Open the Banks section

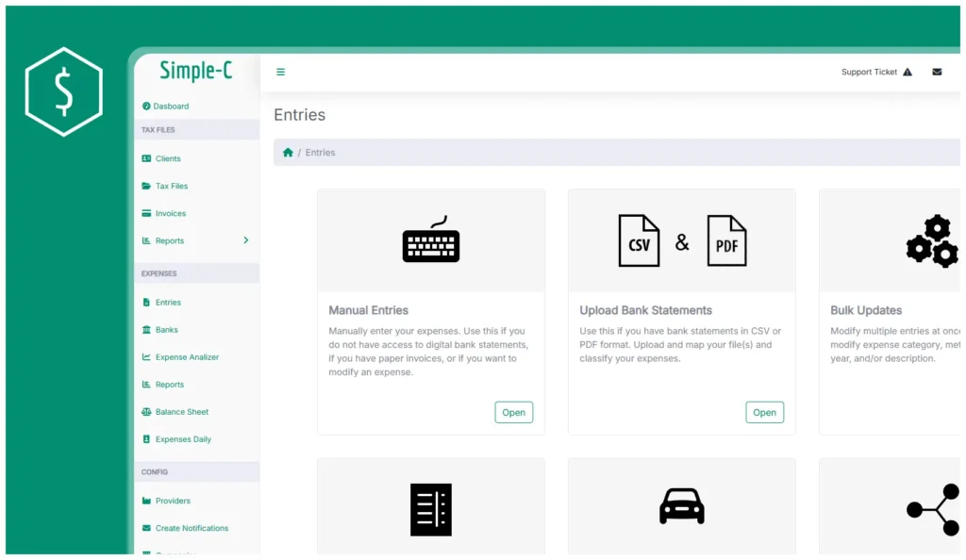click(166, 329)
